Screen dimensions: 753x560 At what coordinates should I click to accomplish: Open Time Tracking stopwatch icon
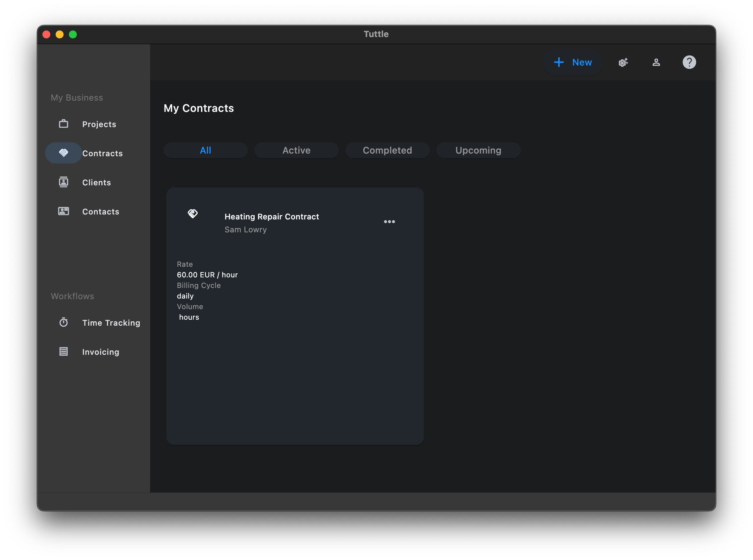coord(64,322)
